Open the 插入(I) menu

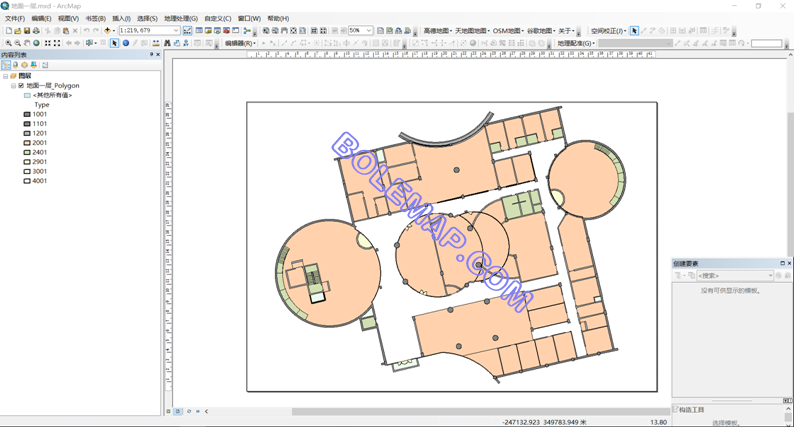(121, 18)
